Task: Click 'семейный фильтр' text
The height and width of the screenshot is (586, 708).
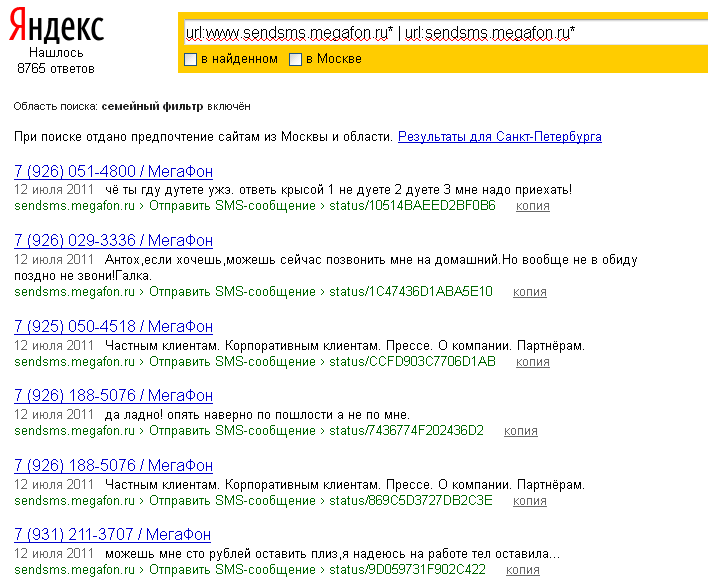Action: pos(152,107)
